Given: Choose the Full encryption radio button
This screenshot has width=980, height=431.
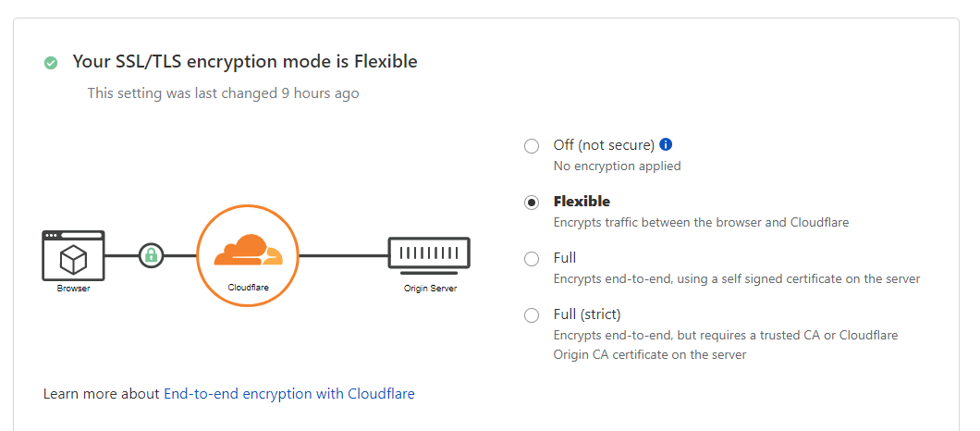Looking at the screenshot, I should coord(532,259).
